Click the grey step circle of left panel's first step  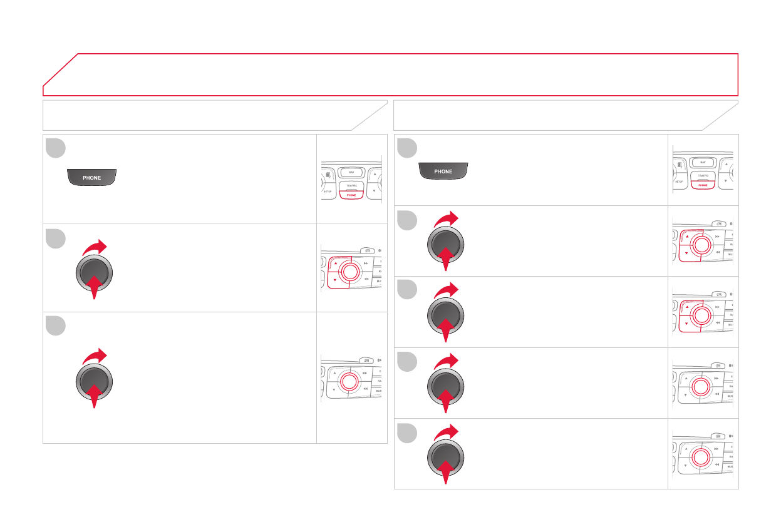[x=56, y=149]
